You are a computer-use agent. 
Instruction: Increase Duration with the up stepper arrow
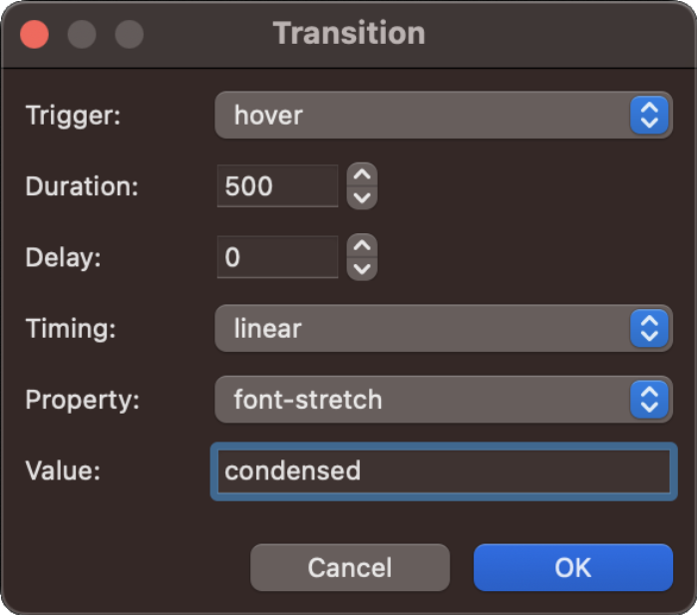[x=362, y=175]
